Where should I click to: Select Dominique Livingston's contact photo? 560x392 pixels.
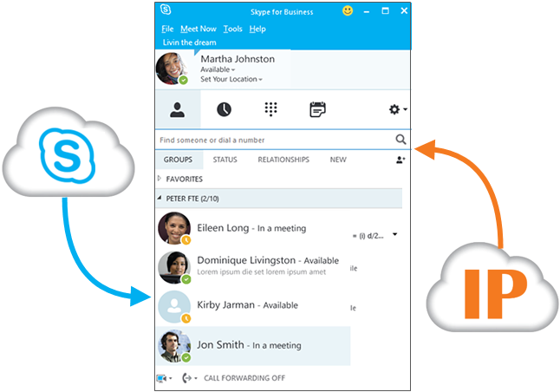click(174, 267)
